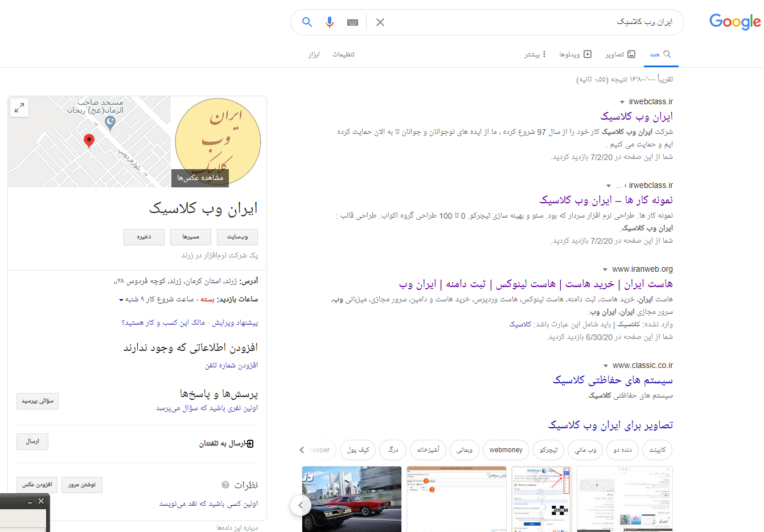Switch to the ویدئوها (Videos) tab
The height and width of the screenshot is (532, 764).
coord(575,54)
